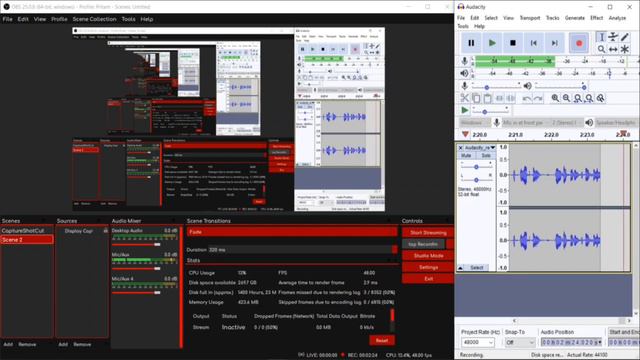This screenshot has height=360, width=640.
Task: Open the recording channels dropdown '2 (Stereo)'
Action: (x=566, y=122)
